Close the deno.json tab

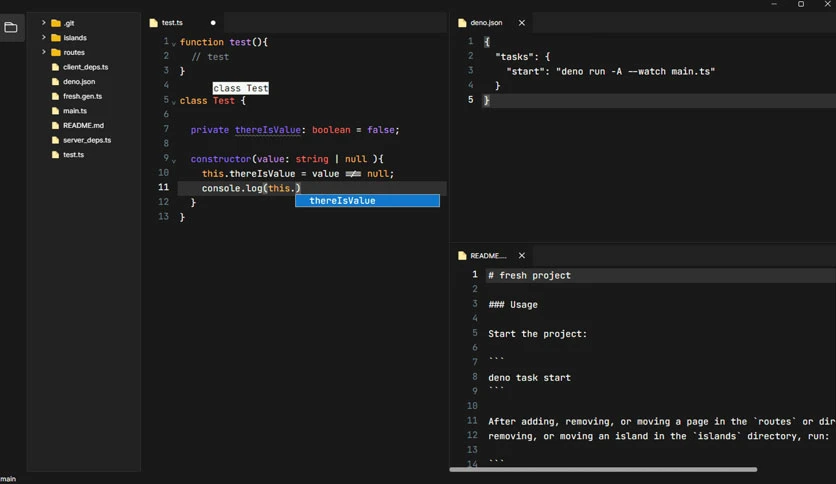pos(522,23)
